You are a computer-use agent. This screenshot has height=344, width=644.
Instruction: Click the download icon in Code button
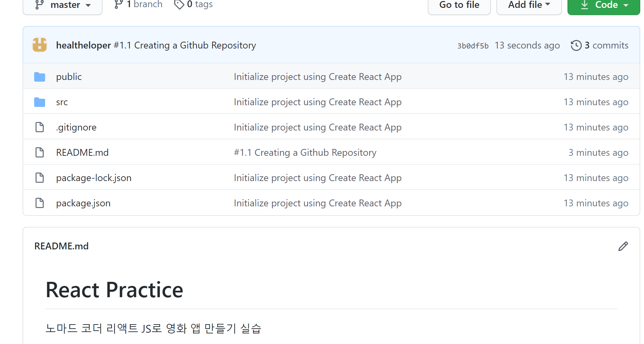pyautogui.click(x=585, y=4)
